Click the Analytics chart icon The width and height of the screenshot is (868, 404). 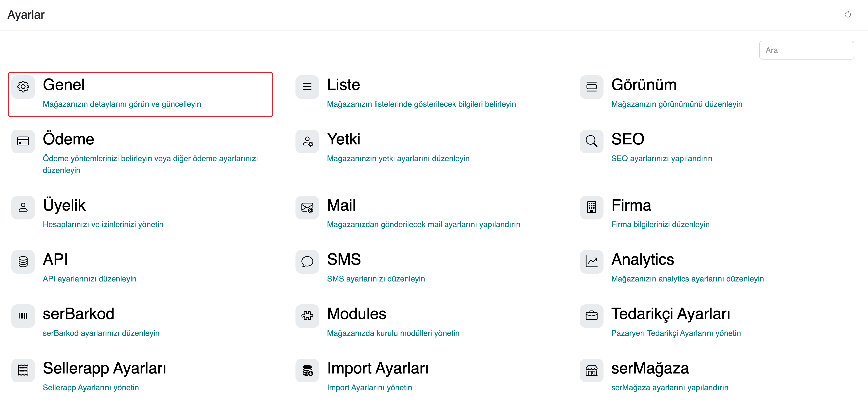591,262
